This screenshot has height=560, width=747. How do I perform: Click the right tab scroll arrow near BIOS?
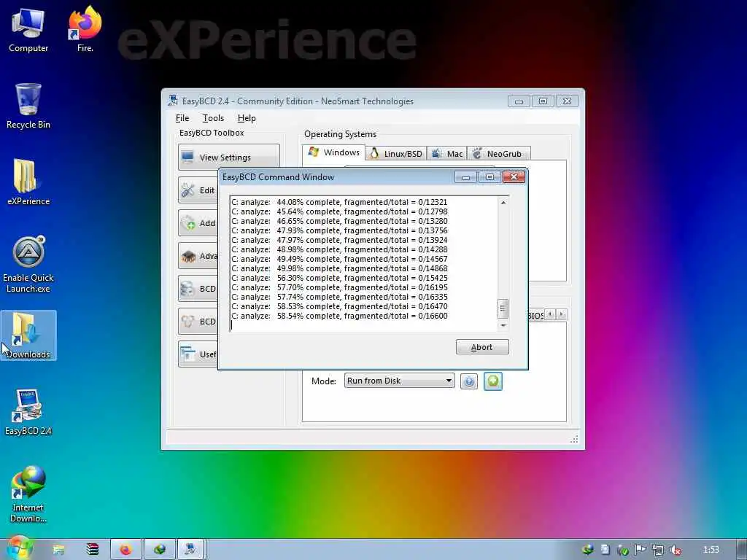562,314
